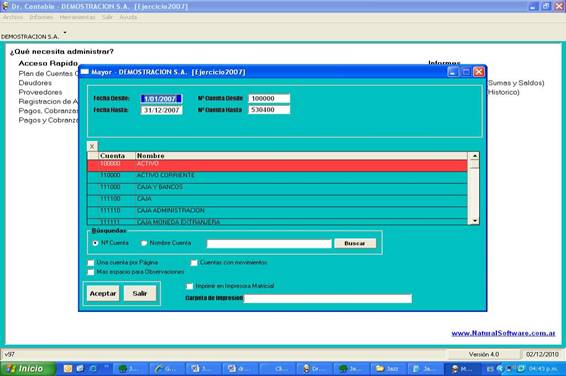The height and width of the screenshot is (376, 566).
Task: Open the Ayuda menu
Action: (x=129, y=17)
